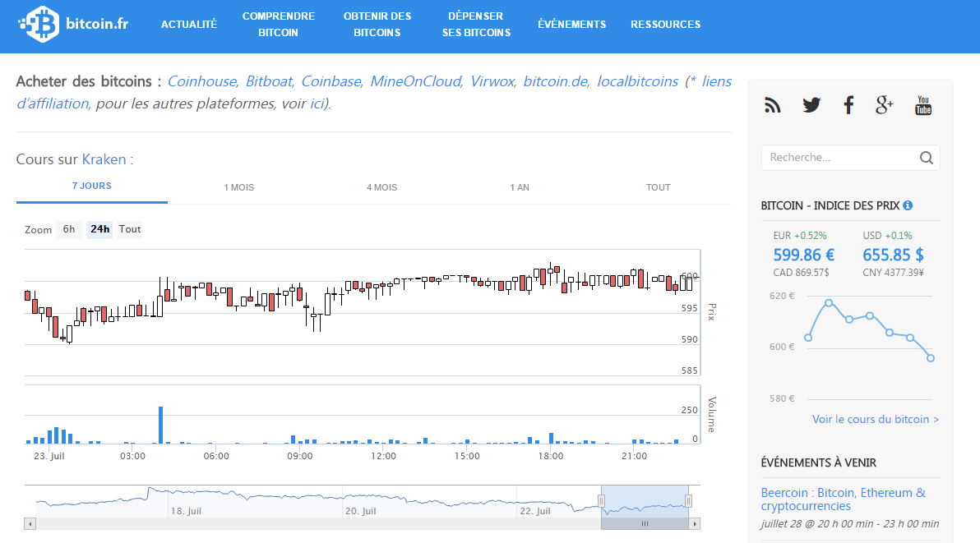The image size is (980, 543).
Task: Click the '22. Juil' navigator date label
Action: [535, 511]
